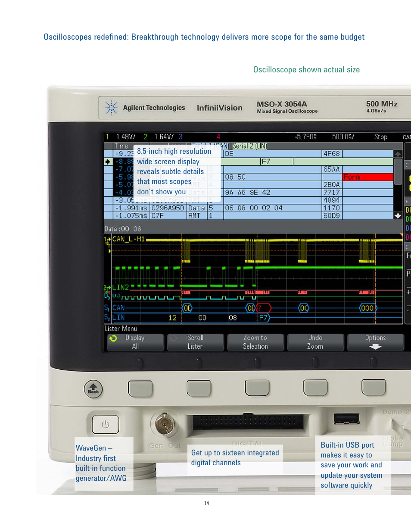Push the gray hardware key under Zoom to Selection
Screen dimensions: 411x532
pyautogui.click(x=257, y=388)
